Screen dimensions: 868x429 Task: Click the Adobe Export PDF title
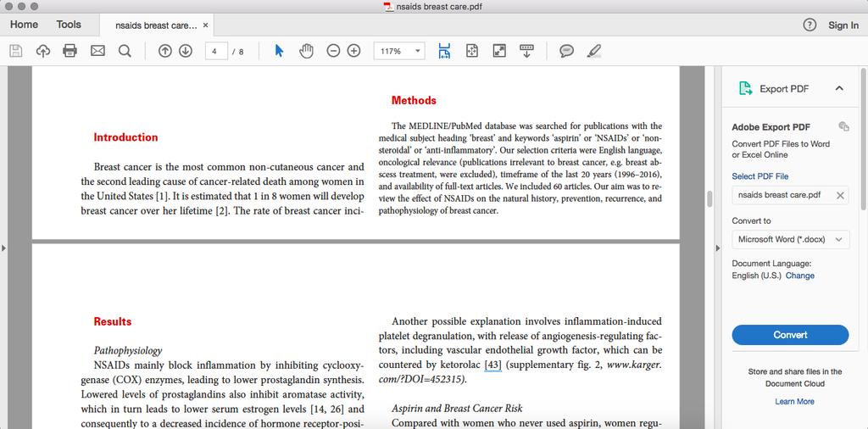click(x=771, y=127)
